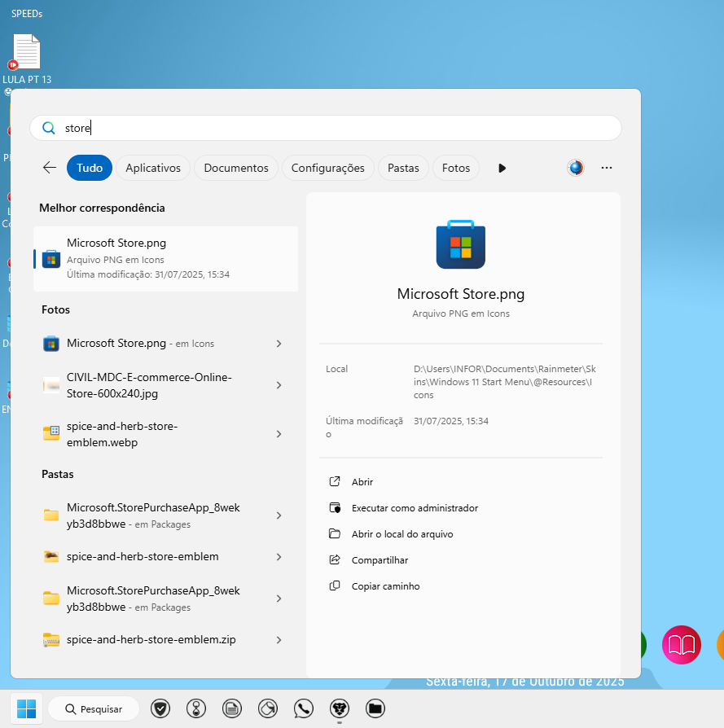Go back with the left arrow button
This screenshot has height=728, width=724.
click(50, 168)
